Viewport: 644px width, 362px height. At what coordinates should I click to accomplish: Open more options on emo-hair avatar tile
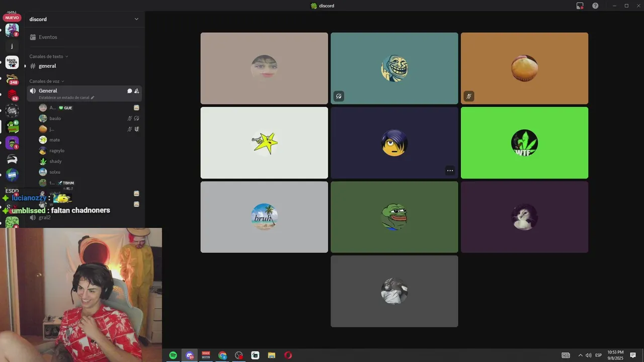tap(450, 170)
